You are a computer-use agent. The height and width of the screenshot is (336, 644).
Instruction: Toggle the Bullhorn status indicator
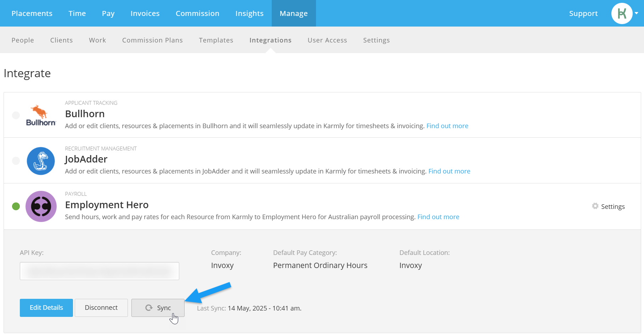point(16,115)
